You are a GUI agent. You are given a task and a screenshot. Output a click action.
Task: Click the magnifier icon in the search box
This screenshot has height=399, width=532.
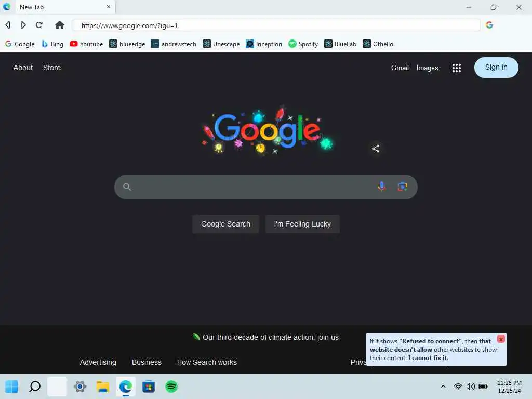point(127,187)
